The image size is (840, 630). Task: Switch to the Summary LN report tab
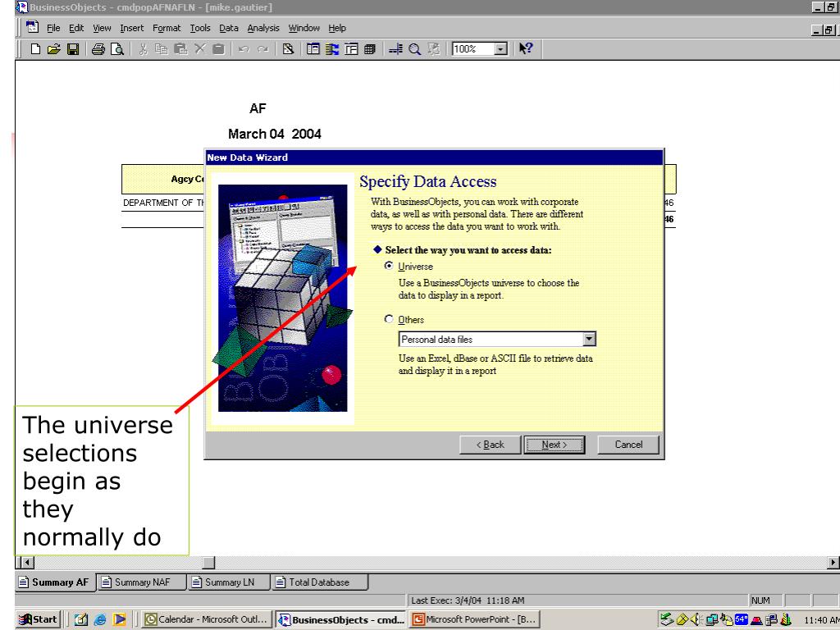click(230, 582)
